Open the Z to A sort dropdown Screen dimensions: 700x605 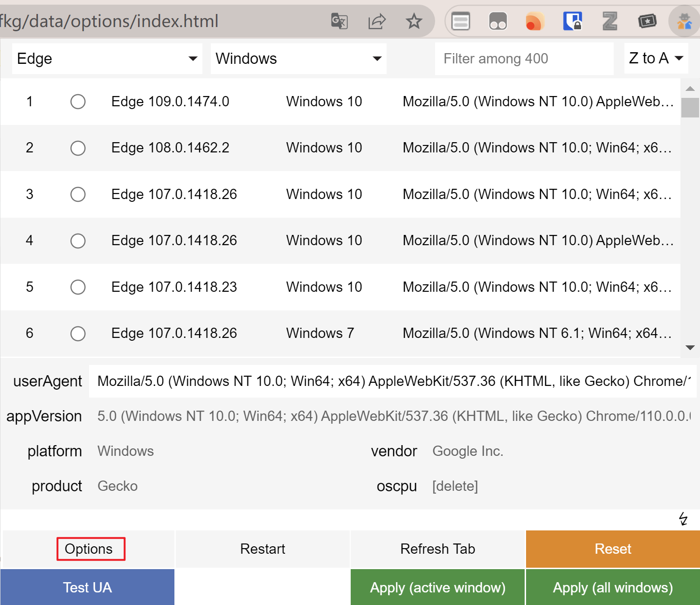(656, 58)
